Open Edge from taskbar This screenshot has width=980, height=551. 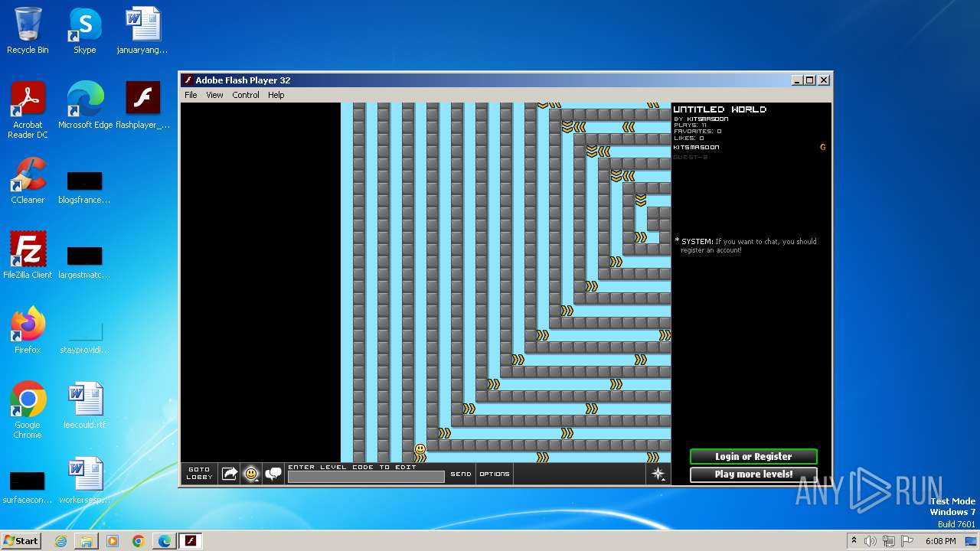point(165,541)
